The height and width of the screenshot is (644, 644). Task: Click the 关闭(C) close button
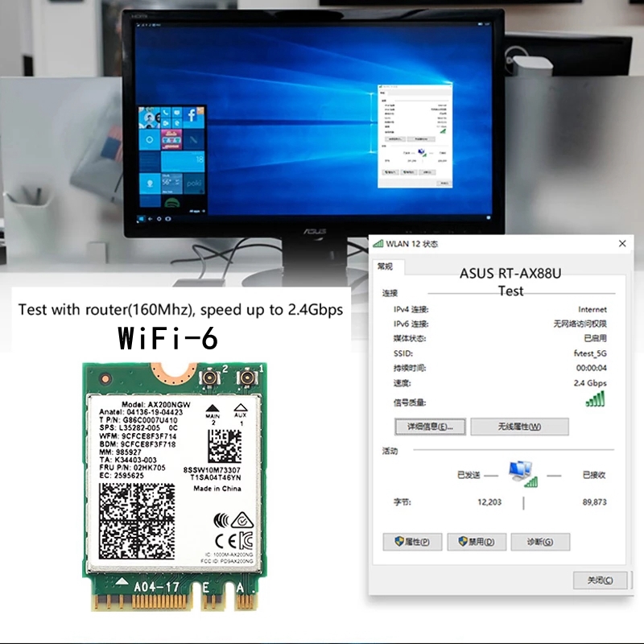600,580
